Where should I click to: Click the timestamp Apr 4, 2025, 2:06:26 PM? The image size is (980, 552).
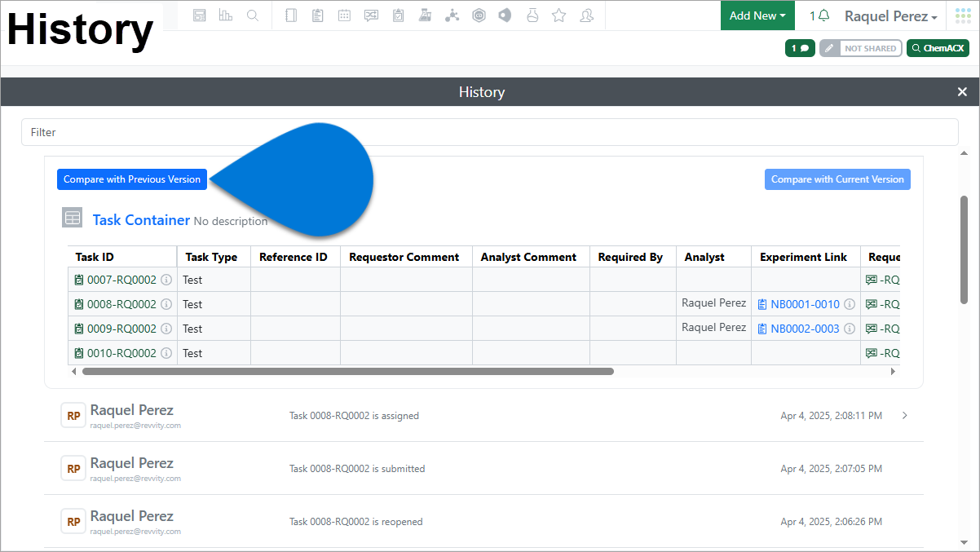pyautogui.click(x=831, y=522)
